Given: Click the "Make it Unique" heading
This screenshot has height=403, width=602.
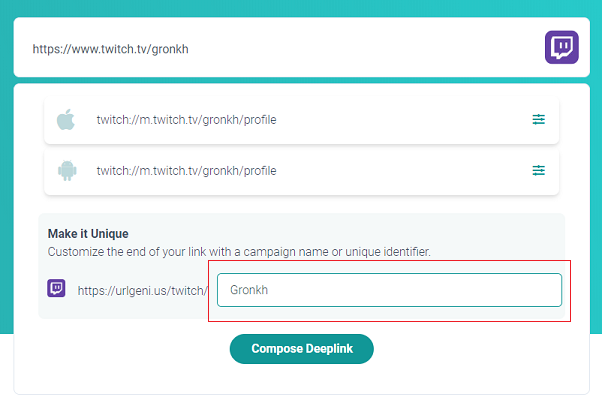Looking at the screenshot, I should [88, 234].
